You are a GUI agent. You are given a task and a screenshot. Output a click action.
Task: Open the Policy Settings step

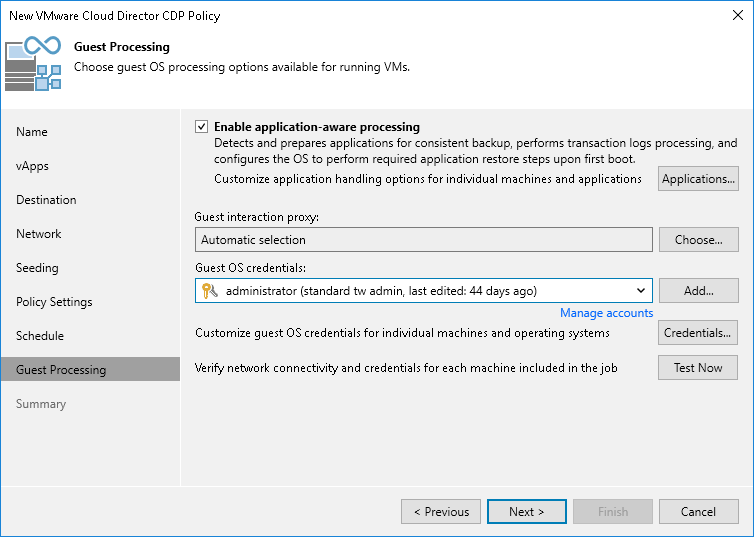54,302
